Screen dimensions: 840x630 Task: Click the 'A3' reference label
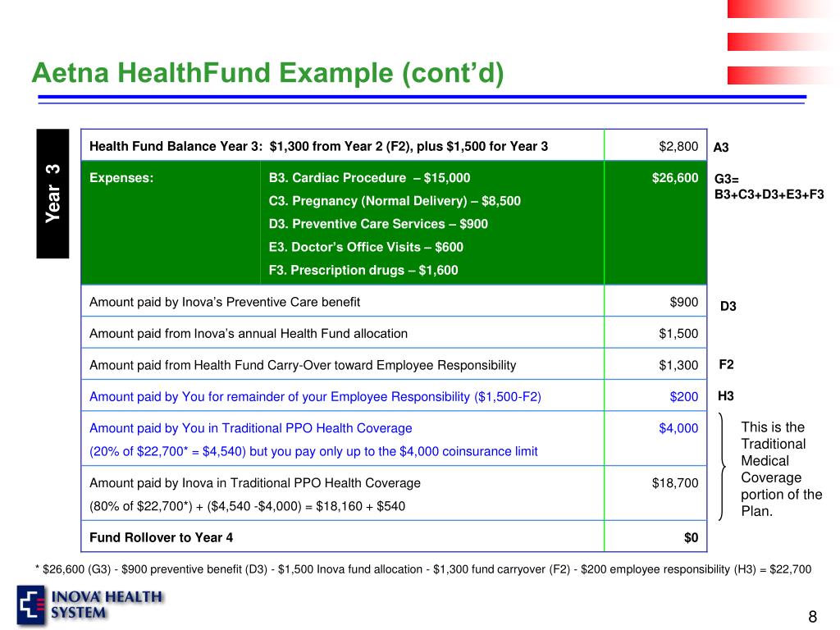(721, 148)
